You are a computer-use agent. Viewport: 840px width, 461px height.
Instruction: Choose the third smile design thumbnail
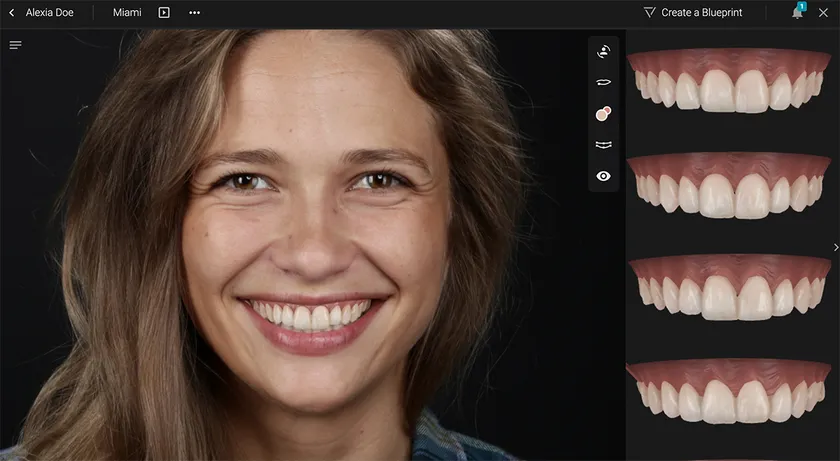point(727,288)
